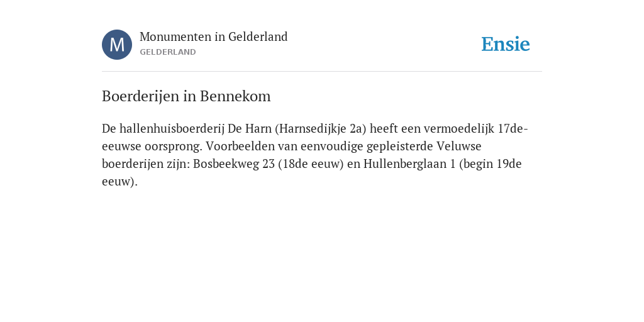Click the text 17de- ending the first line
The width and height of the screenshot is (644, 322).
pos(513,128)
